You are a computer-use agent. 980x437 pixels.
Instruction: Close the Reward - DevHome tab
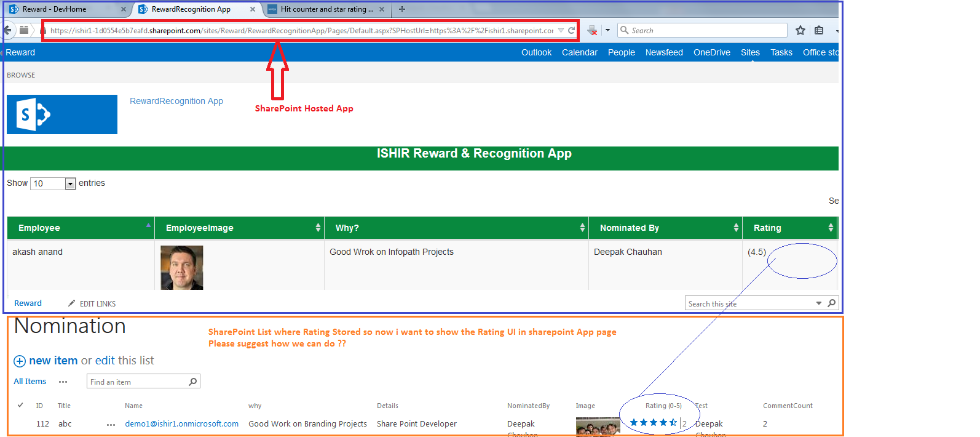click(124, 9)
